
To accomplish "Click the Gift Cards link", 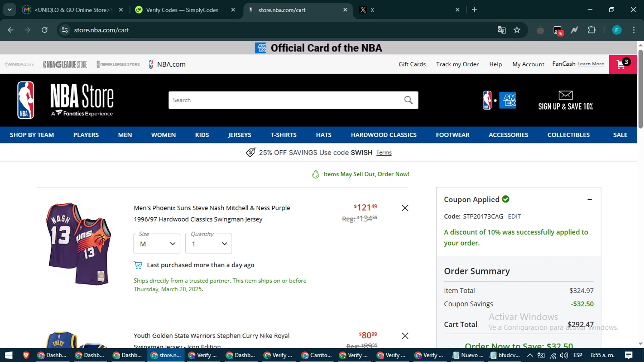I will 412,64.
